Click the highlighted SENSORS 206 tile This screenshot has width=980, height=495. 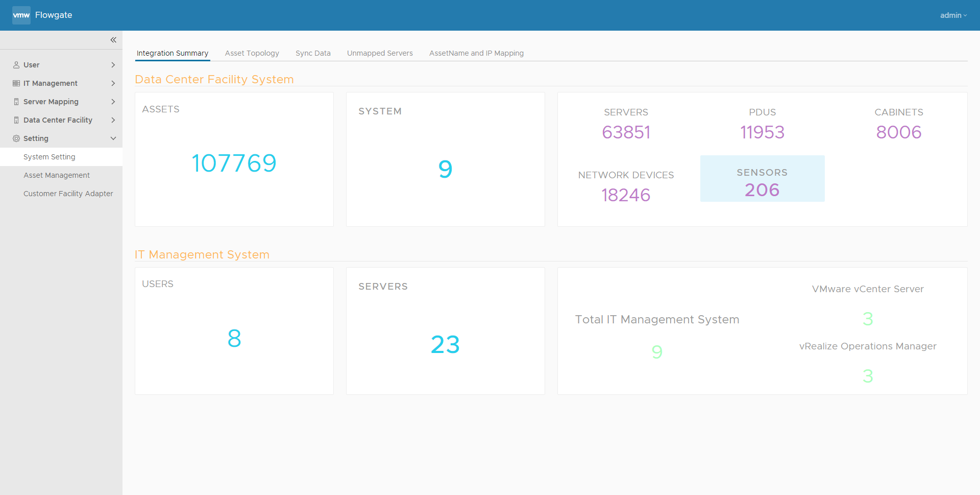tap(762, 178)
